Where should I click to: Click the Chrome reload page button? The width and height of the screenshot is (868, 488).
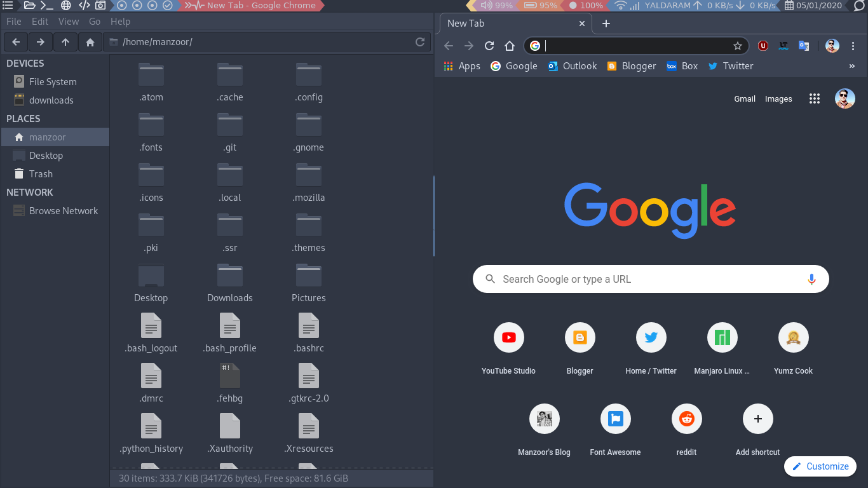pos(489,46)
